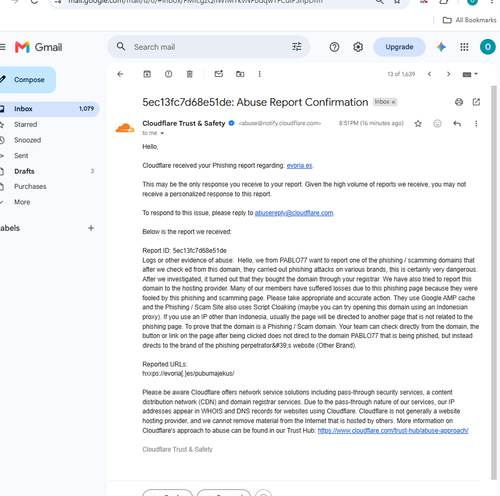500x496 pixels.
Task: Open the message's more options menu
Action: (476, 124)
